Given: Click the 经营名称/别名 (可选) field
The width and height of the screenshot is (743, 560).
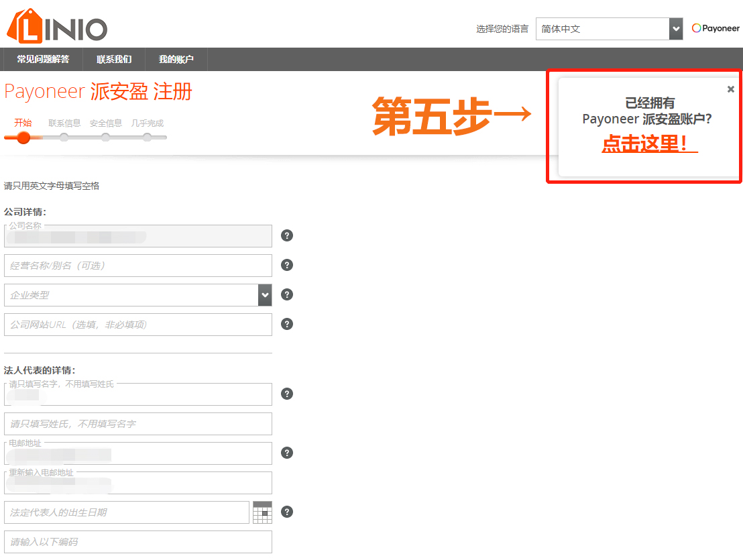Looking at the screenshot, I should pos(138,266).
